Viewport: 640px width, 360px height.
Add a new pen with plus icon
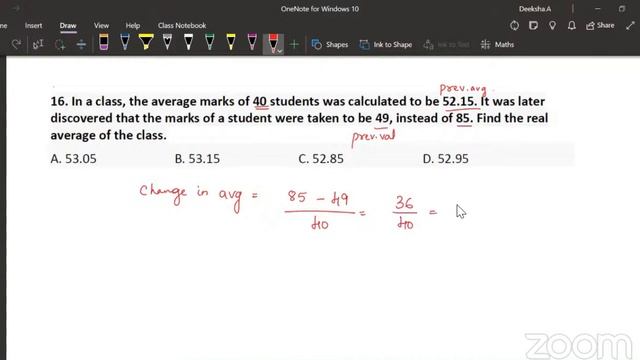294,44
